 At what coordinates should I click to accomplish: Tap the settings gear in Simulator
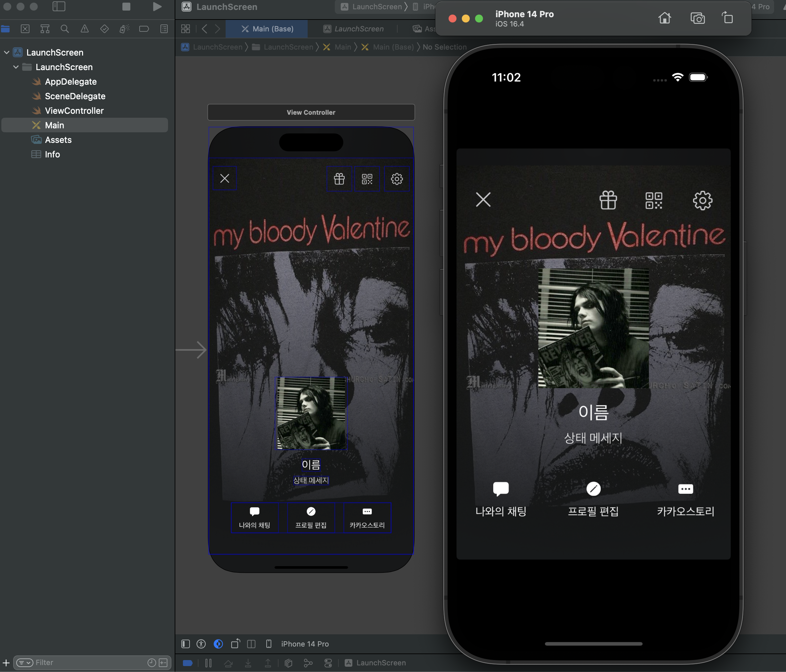pyautogui.click(x=703, y=200)
